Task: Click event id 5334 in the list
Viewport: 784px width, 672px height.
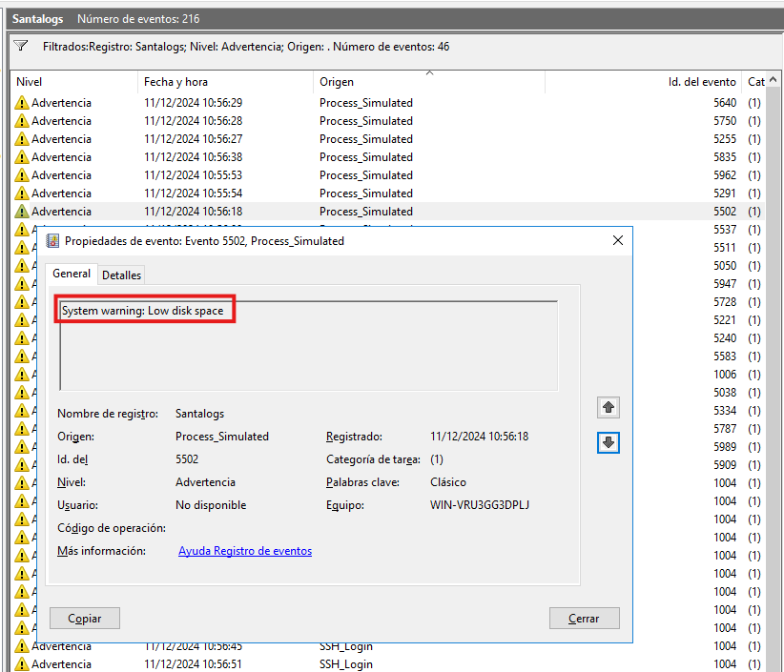Action: (725, 411)
